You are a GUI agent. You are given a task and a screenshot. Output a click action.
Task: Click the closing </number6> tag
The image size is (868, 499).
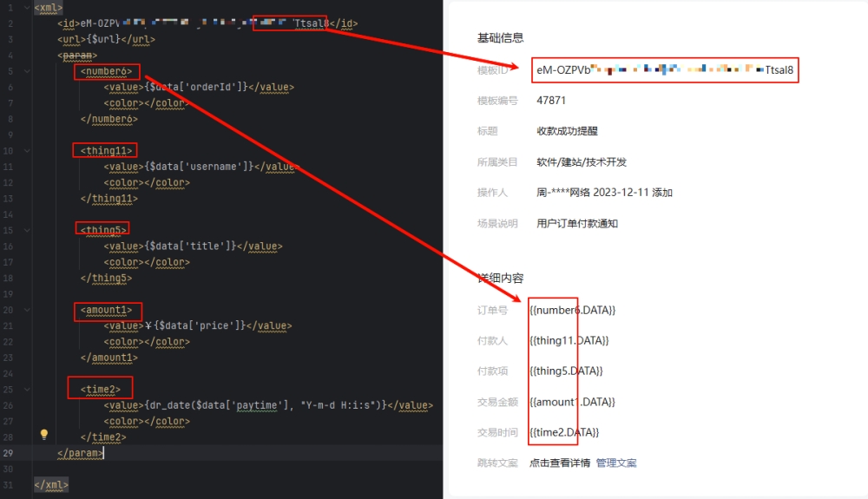[109, 119]
